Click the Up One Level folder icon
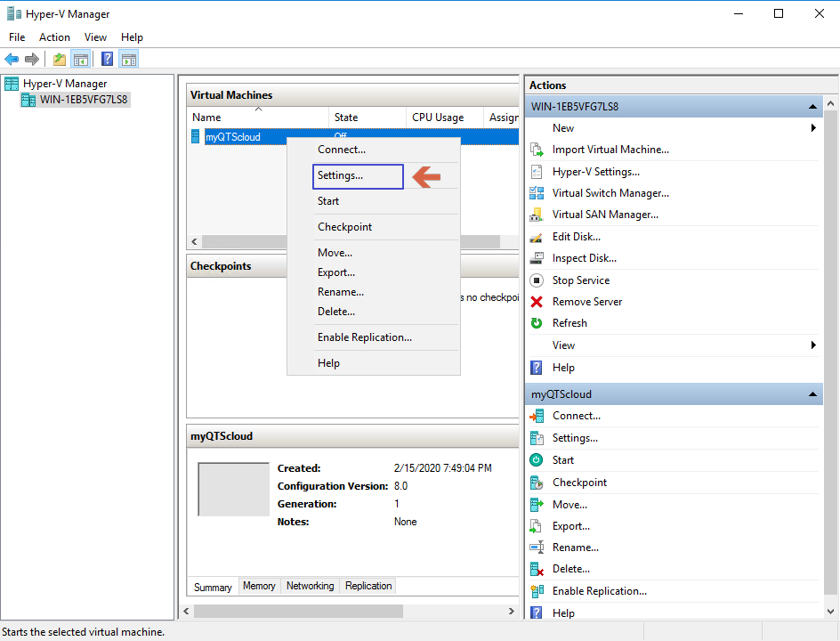The image size is (840, 641). [60, 59]
